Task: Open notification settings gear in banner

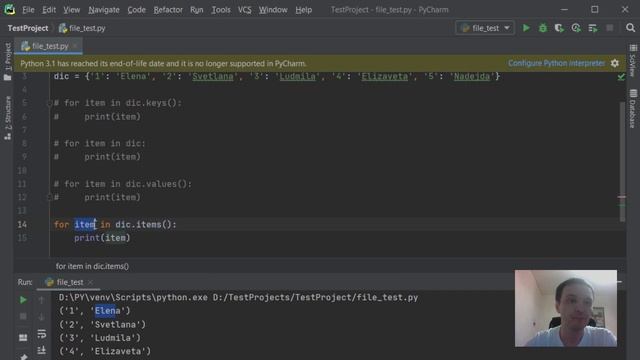Action: (615, 63)
